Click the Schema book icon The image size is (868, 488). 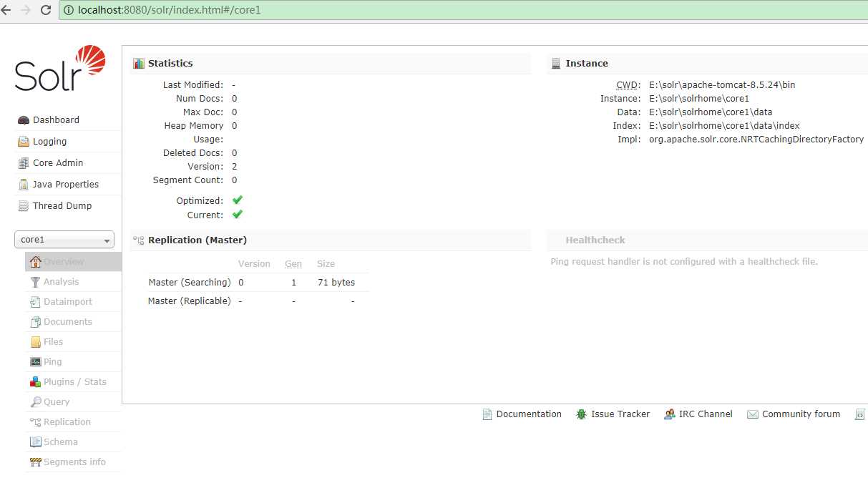click(35, 442)
